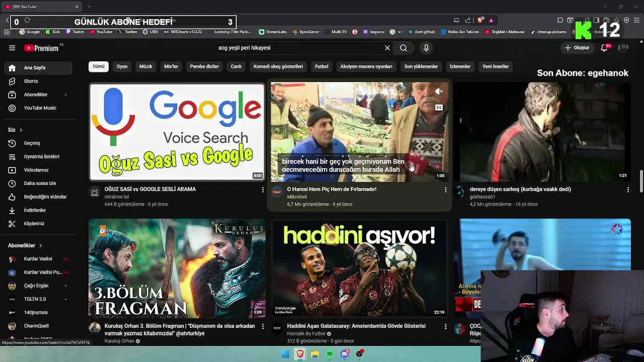Select Komedi skeç gösterileri chip
Screen dimensions: 644x362
pos(278,66)
